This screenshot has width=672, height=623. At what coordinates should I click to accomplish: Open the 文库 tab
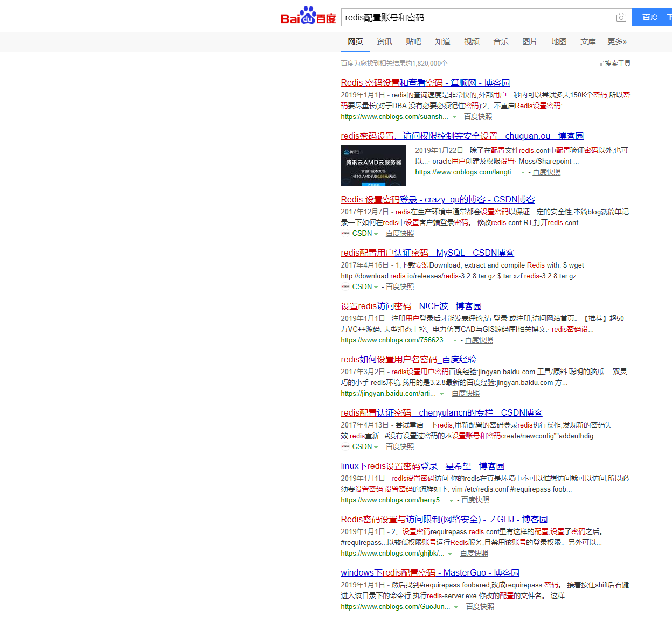pyautogui.click(x=588, y=41)
